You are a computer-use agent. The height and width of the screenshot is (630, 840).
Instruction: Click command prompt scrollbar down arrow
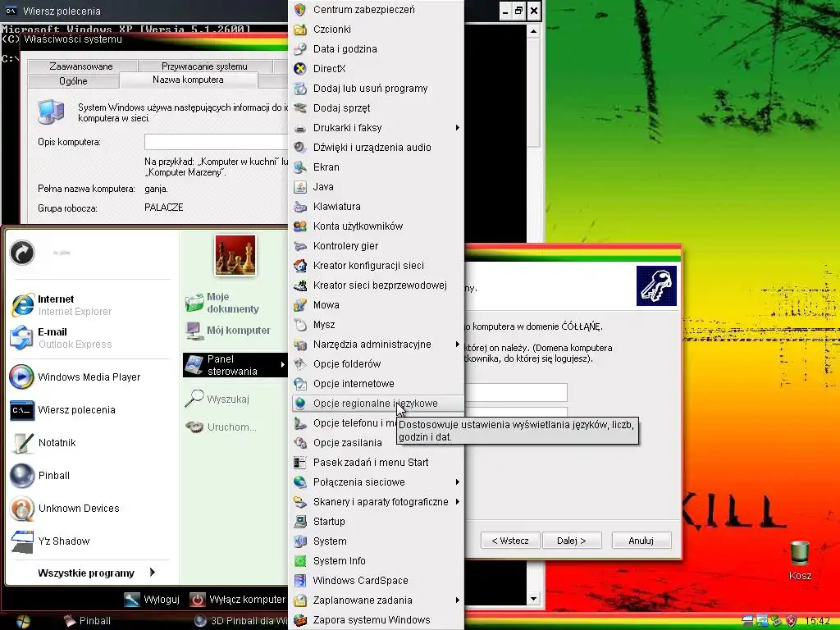coord(533,599)
